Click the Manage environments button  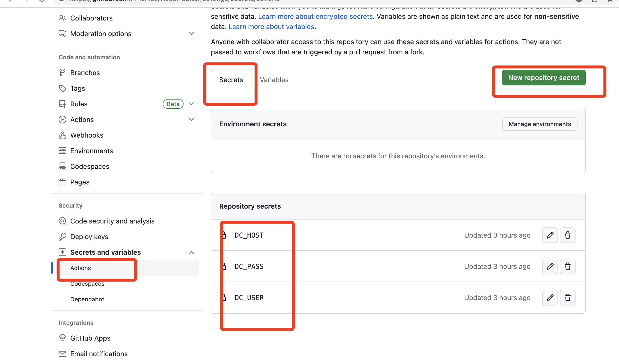[x=540, y=124]
